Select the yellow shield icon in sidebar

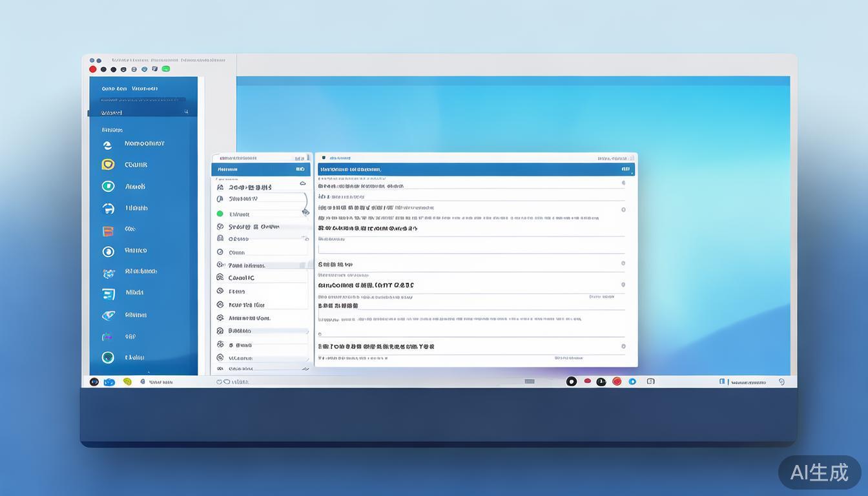tap(108, 165)
